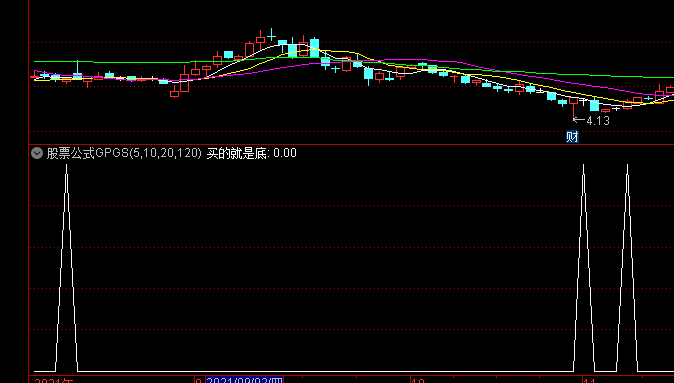Click the first white indicator spike on left

pos(67,267)
